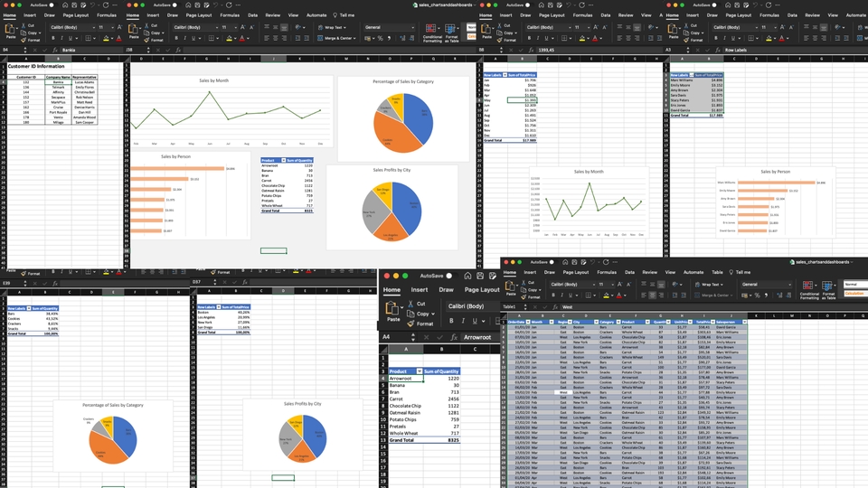Click Increase Font Size in the 1393,45 B8 window
Image resolution: width=868 pixels, height=488 pixels.
pos(596,27)
